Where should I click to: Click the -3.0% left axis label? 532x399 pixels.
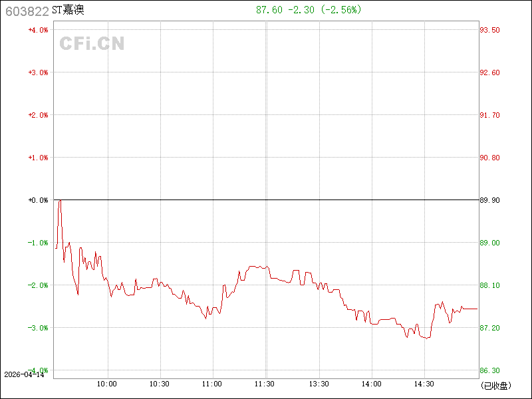(38, 328)
